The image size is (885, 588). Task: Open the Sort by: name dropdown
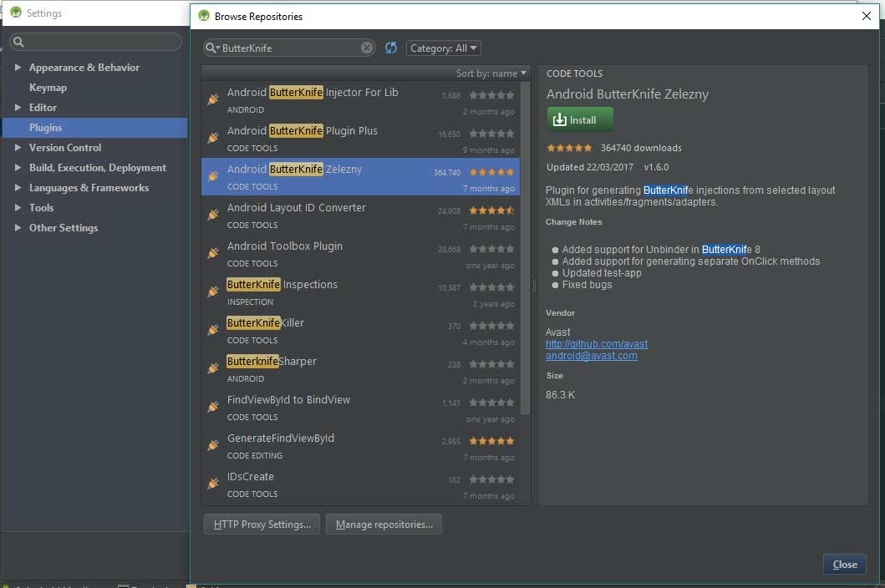click(x=491, y=73)
